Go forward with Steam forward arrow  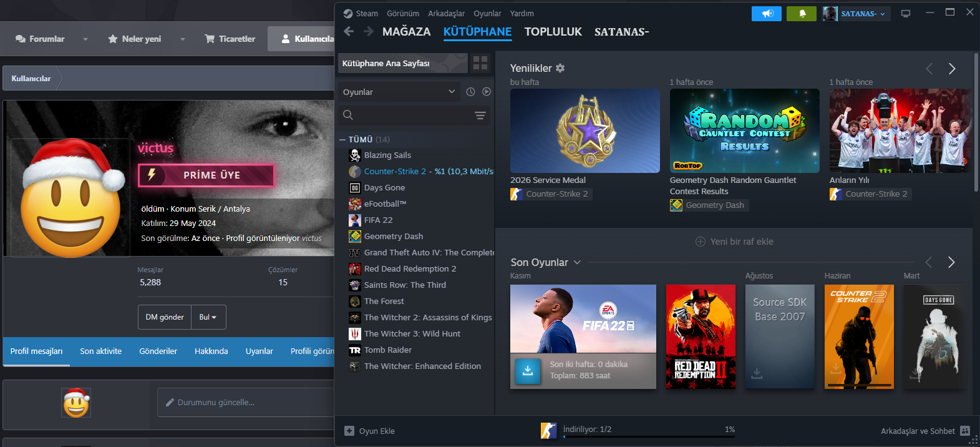pyautogui.click(x=369, y=31)
